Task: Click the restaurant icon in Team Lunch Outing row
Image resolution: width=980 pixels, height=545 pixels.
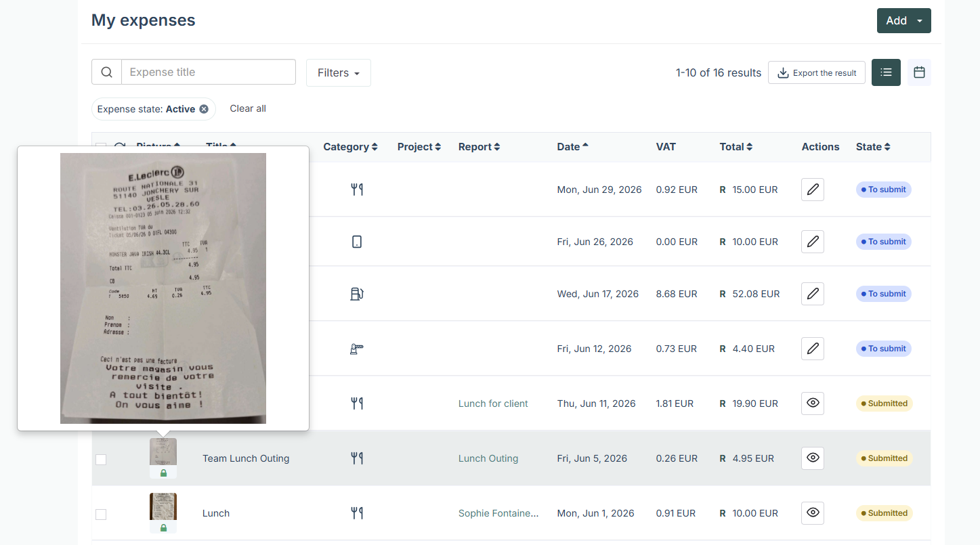Action: (357, 458)
